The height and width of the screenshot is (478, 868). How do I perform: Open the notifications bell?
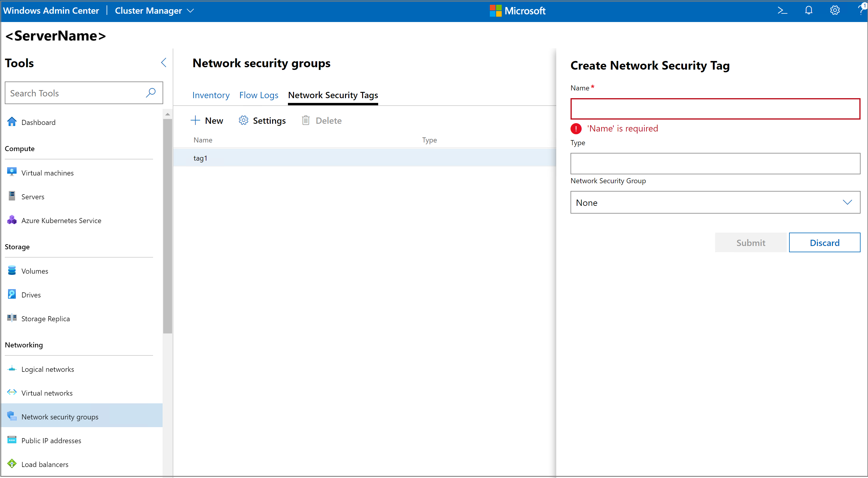click(x=809, y=10)
